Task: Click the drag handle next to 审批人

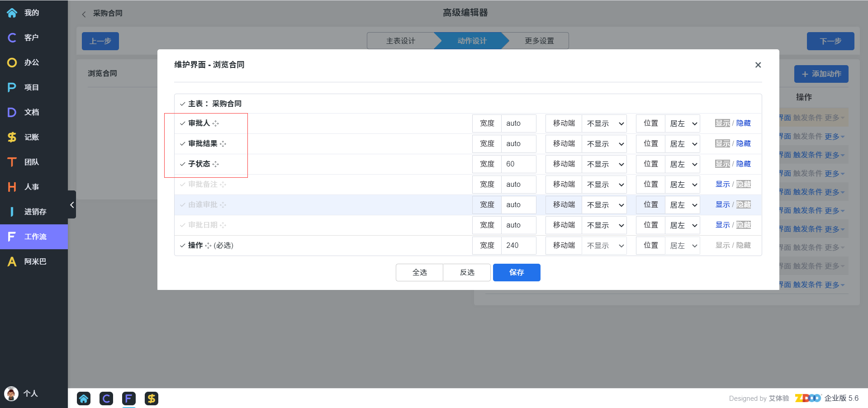Action: (x=216, y=123)
